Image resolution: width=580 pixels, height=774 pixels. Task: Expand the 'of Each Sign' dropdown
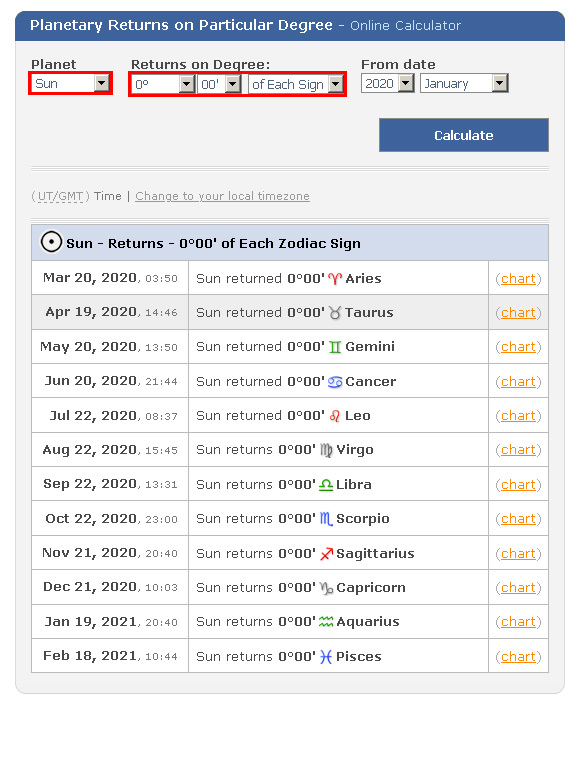tap(296, 84)
